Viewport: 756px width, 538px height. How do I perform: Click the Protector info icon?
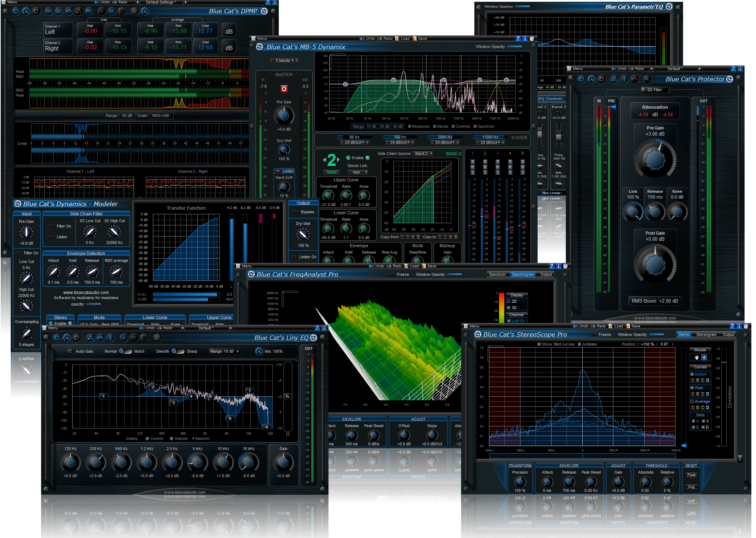point(740,68)
